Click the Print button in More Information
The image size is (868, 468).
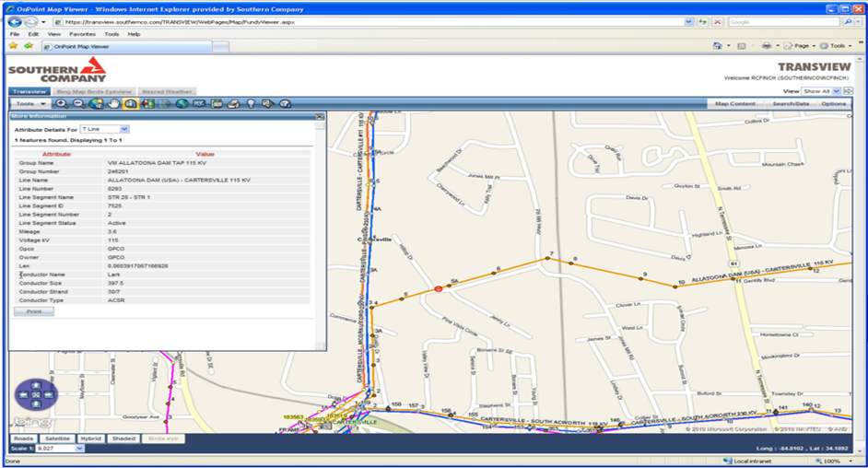(x=34, y=311)
